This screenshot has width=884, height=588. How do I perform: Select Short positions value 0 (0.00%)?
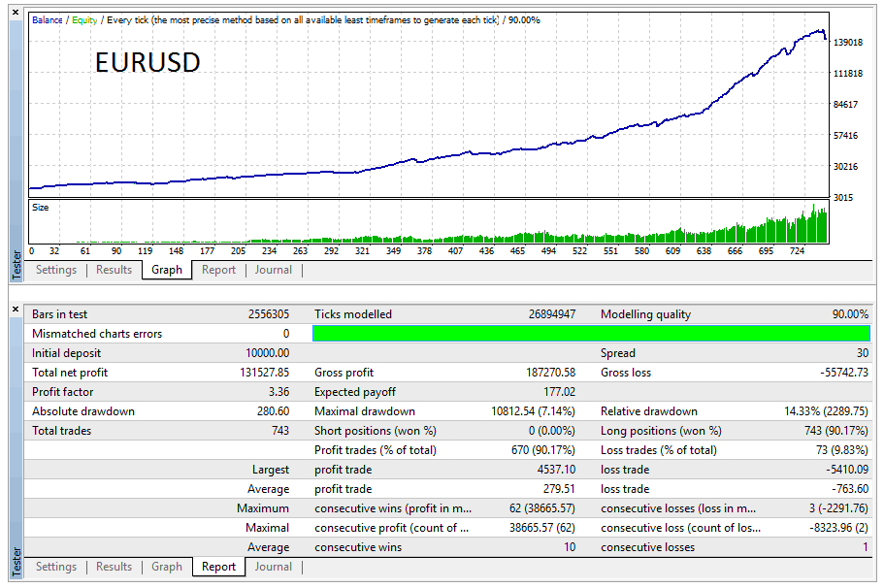(552, 431)
